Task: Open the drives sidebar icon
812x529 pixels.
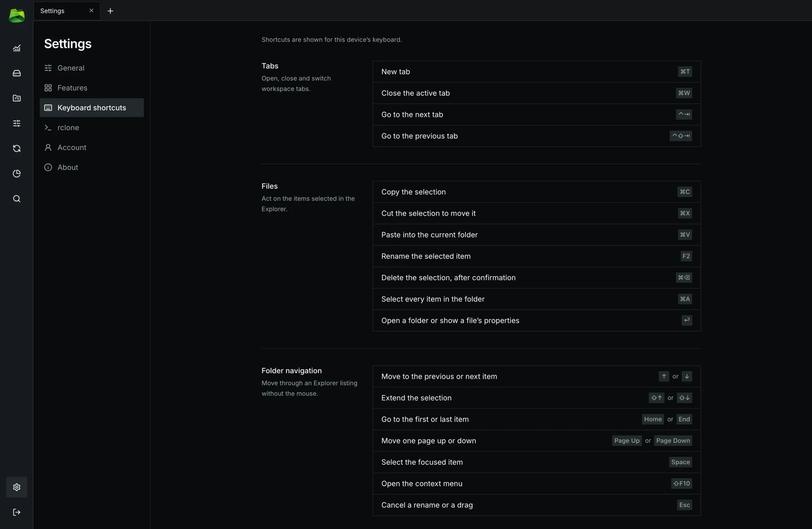Action: tap(17, 73)
